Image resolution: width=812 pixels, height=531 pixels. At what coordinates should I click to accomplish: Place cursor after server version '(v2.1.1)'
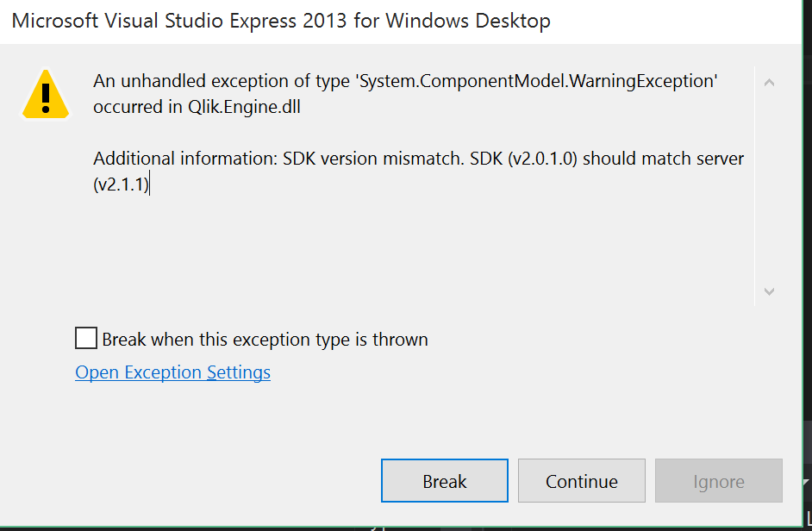[x=150, y=184]
